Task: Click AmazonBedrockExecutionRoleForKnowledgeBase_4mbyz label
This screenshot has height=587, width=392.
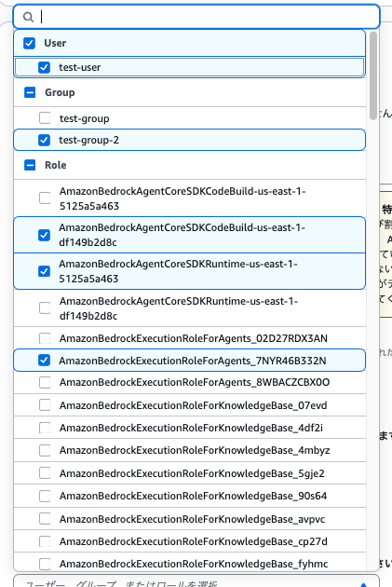Action: (195, 450)
